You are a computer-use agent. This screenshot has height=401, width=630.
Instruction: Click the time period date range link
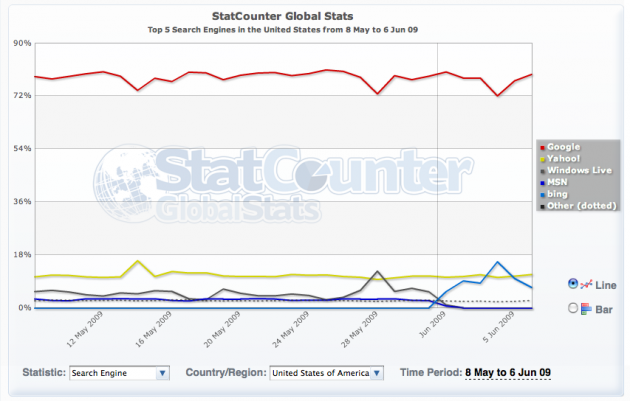pyautogui.click(x=507, y=373)
